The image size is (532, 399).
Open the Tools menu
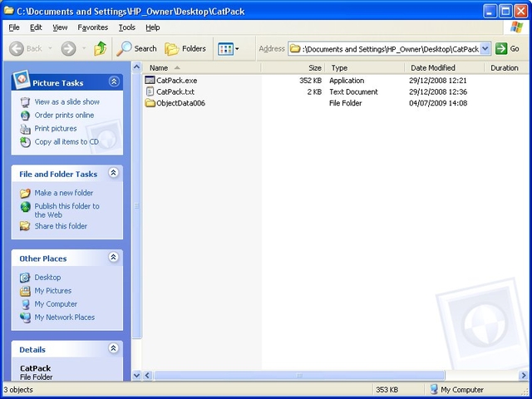click(127, 27)
